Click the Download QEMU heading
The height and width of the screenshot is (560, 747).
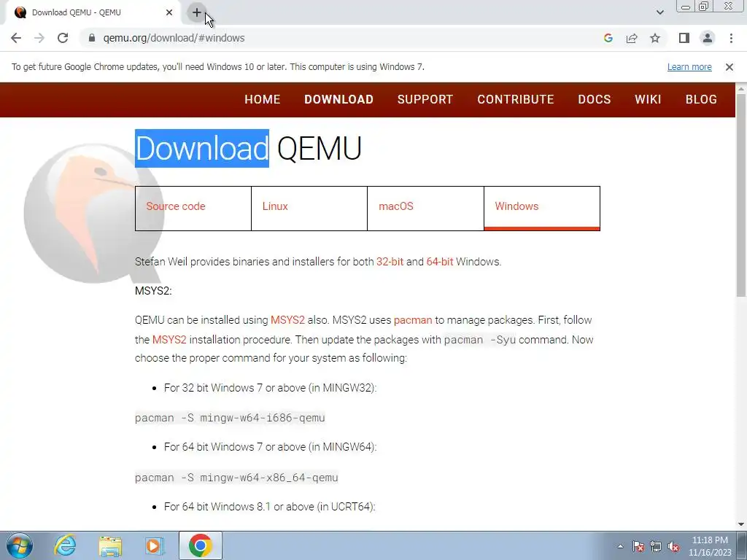pos(248,148)
